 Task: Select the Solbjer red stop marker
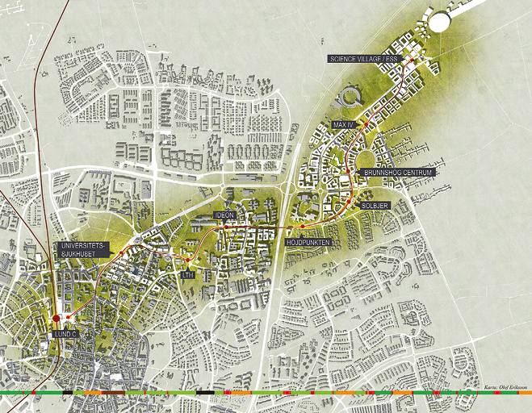click(348, 202)
